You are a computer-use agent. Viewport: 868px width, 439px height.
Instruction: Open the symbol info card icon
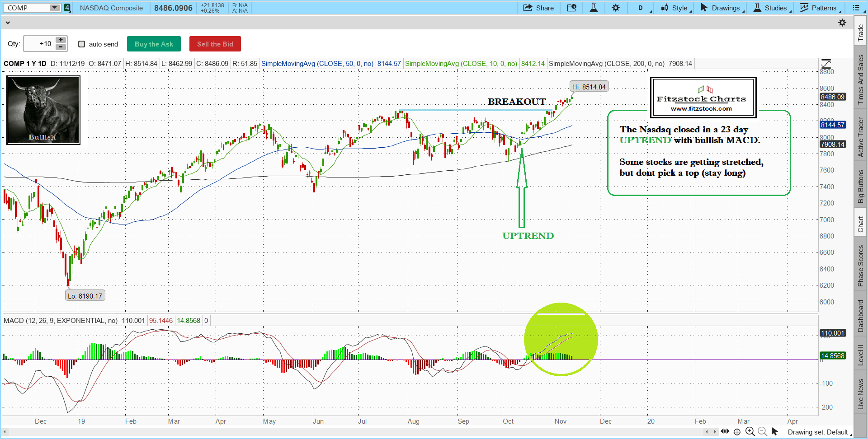[x=571, y=8]
